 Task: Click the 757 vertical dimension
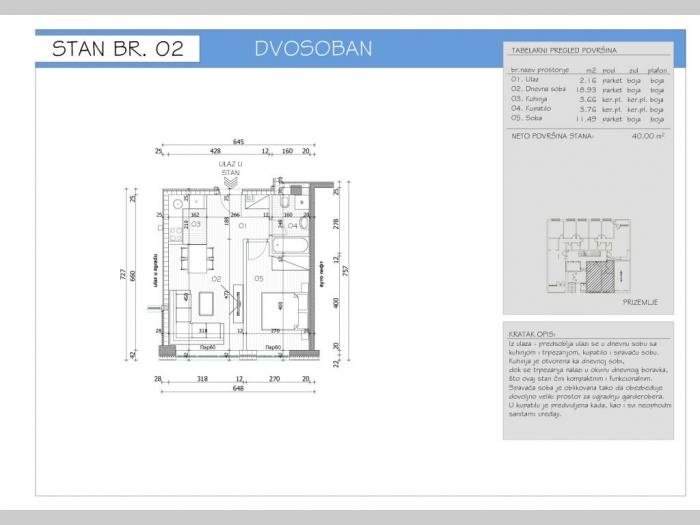(x=346, y=271)
